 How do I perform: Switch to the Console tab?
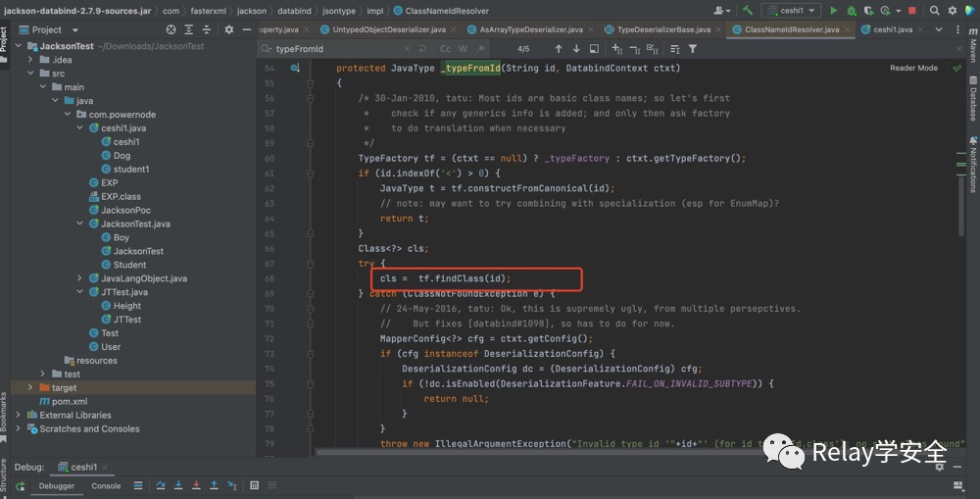106,486
